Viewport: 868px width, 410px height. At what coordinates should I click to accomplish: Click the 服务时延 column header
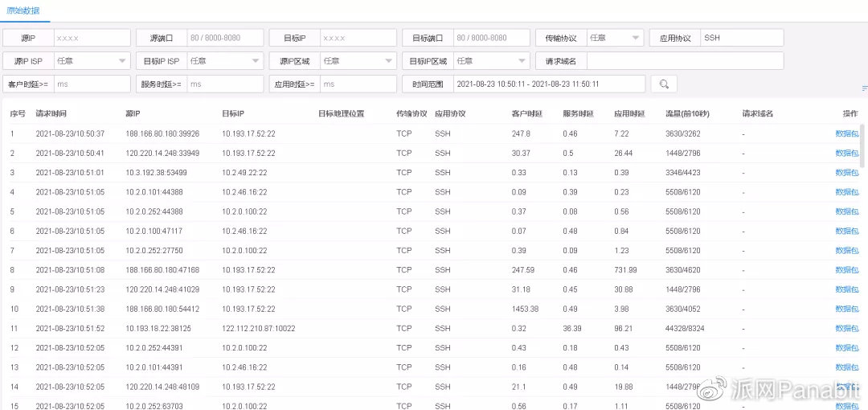click(578, 113)
